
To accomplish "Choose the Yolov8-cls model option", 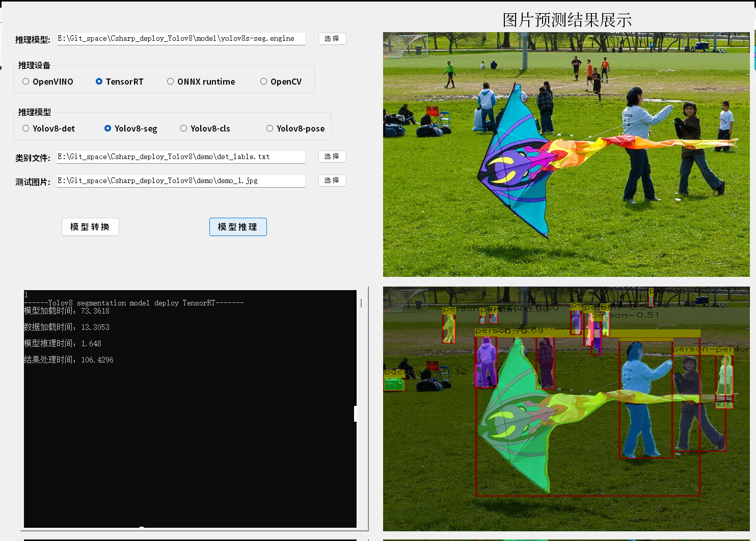I will click(x=205, y=128).
